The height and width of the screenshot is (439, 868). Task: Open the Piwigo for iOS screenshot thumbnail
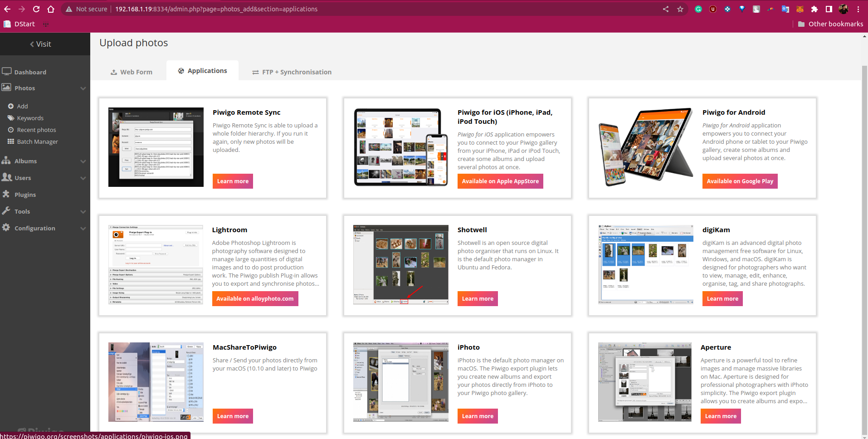[401, 147]
